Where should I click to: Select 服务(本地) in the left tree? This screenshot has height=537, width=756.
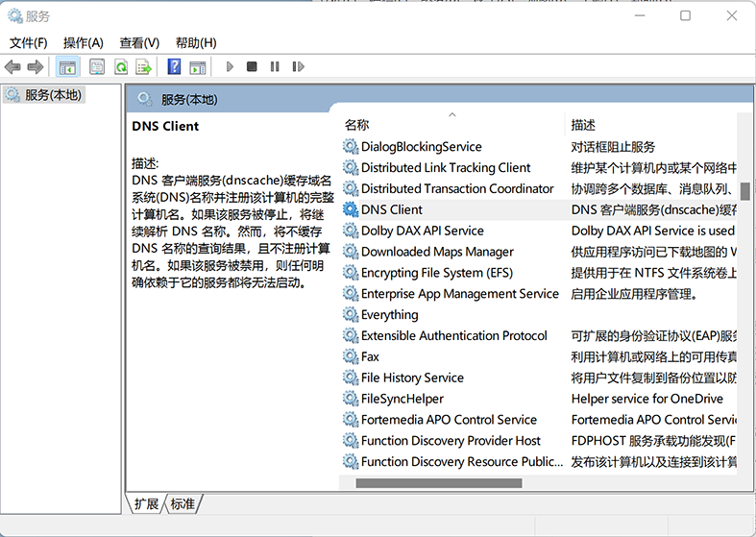pyautogui.click(x=44, y=95)
